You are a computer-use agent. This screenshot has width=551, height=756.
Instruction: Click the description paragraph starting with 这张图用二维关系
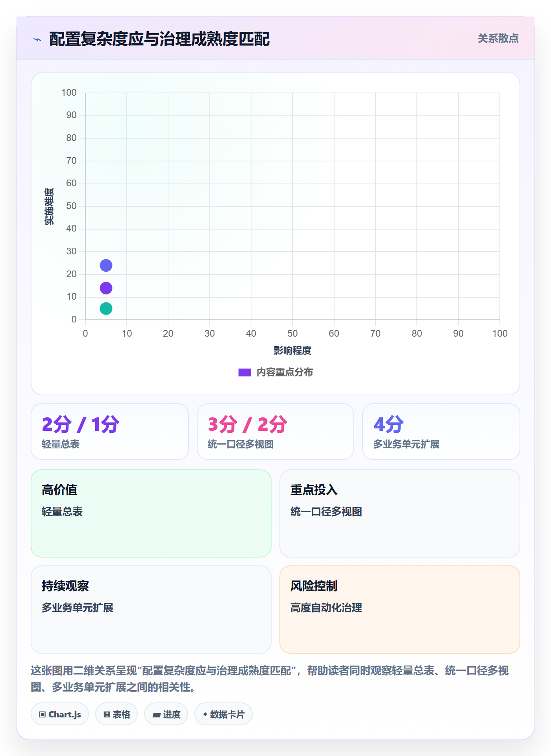click(270, 679)
